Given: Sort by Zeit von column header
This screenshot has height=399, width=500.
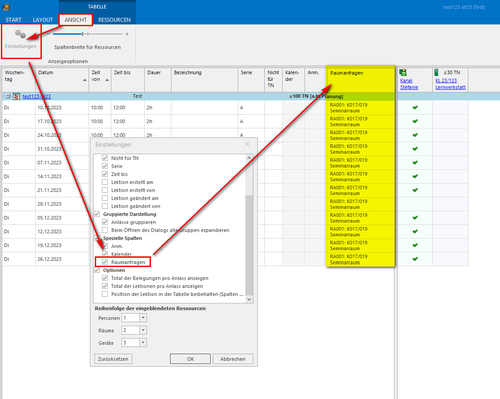Looking at the screenshot, I should click(x=100, y=80).
